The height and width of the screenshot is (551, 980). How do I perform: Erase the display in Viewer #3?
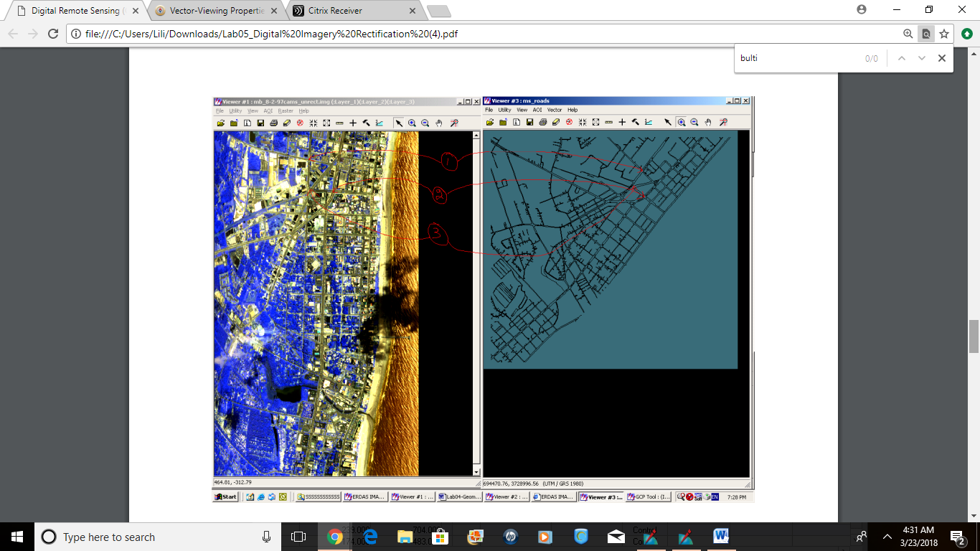[555, 123]
